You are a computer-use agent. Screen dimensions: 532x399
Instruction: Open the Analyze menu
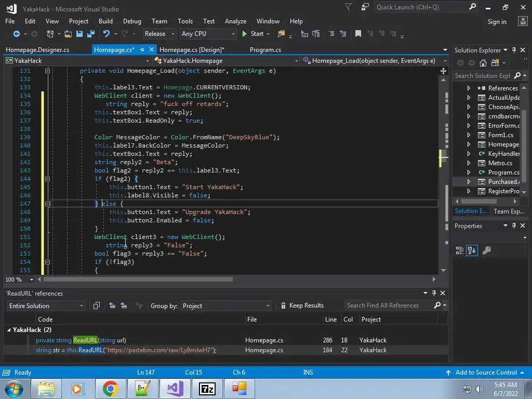coord(235,21)
